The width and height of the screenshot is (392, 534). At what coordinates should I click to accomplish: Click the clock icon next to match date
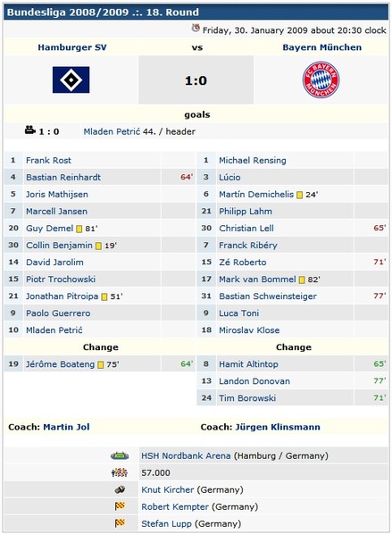pos(196,28)
